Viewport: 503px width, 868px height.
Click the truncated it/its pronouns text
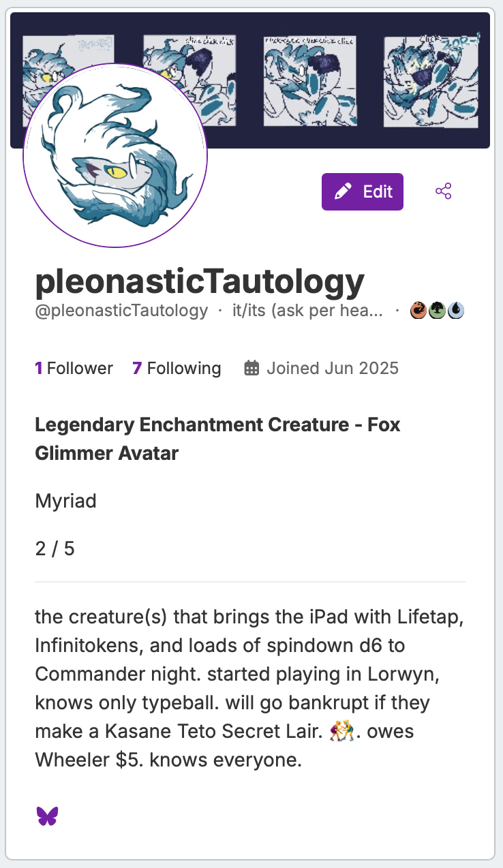[x=307, y=311]
